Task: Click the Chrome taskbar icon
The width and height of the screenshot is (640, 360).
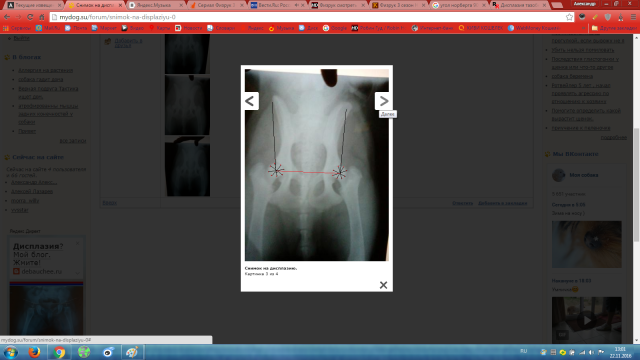Action: coord(59,352)
